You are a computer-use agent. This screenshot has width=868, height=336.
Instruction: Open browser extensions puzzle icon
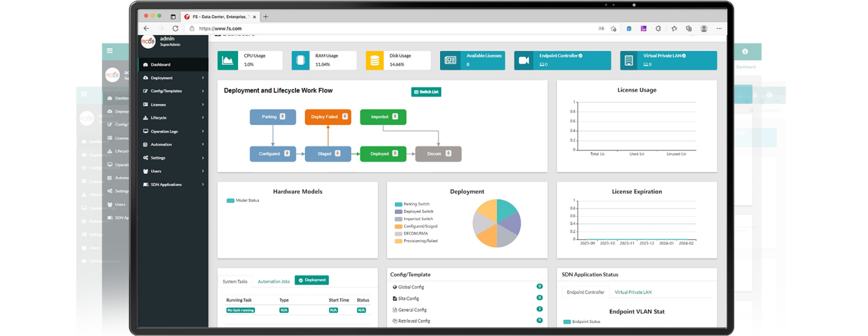(x=658, y=28)
